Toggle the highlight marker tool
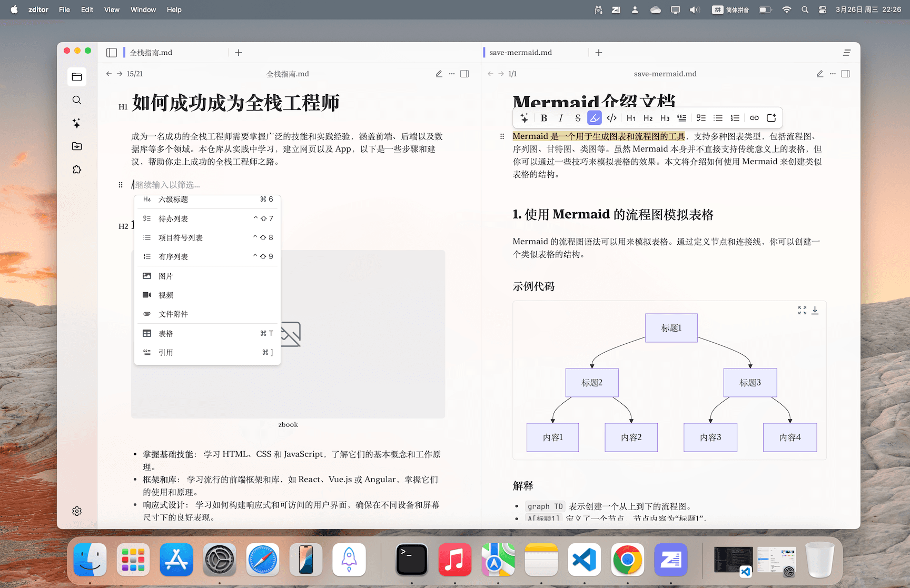The height and width of the screenshot is (588, 910). tap(595, 118)
